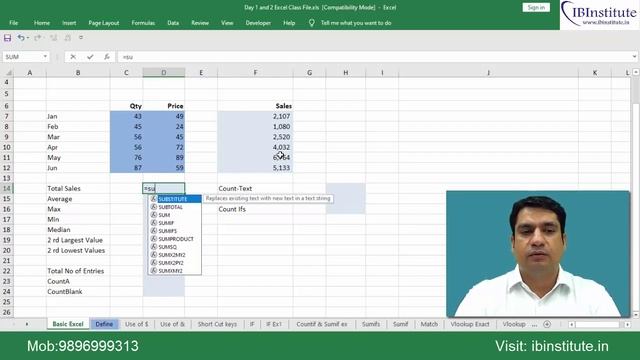This screenshot has height=360, width=640.
Task: Expand the Name Box dropdown
Action: [x=45, y=57]
